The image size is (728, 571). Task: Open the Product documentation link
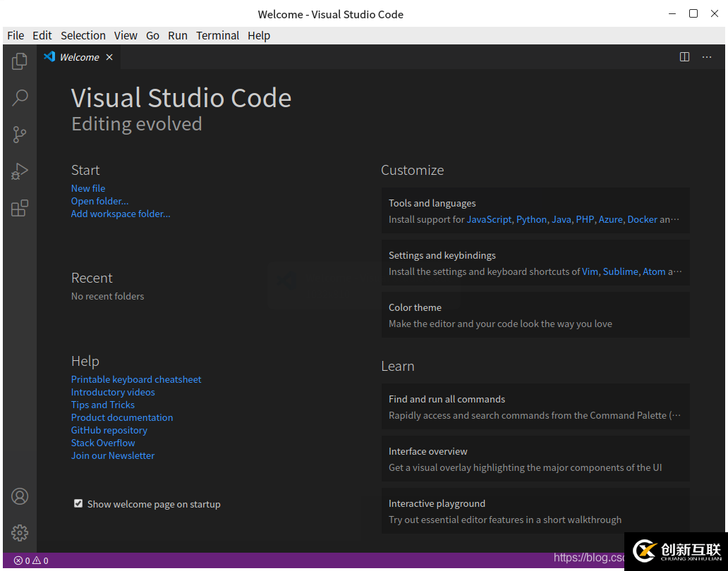pos(122,417)
